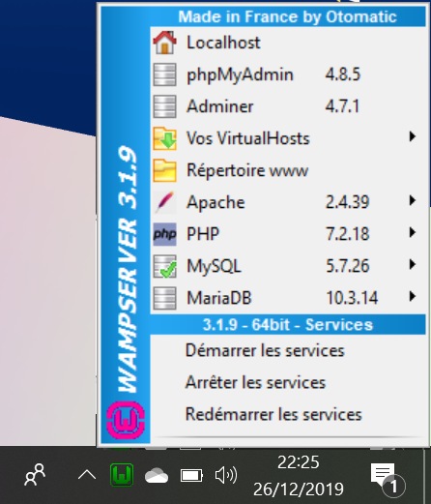Viewport: 431px width, 504px height.
Task: Expand the Vos VirtualHosts submenu arrow
Action: pos(412,136)
